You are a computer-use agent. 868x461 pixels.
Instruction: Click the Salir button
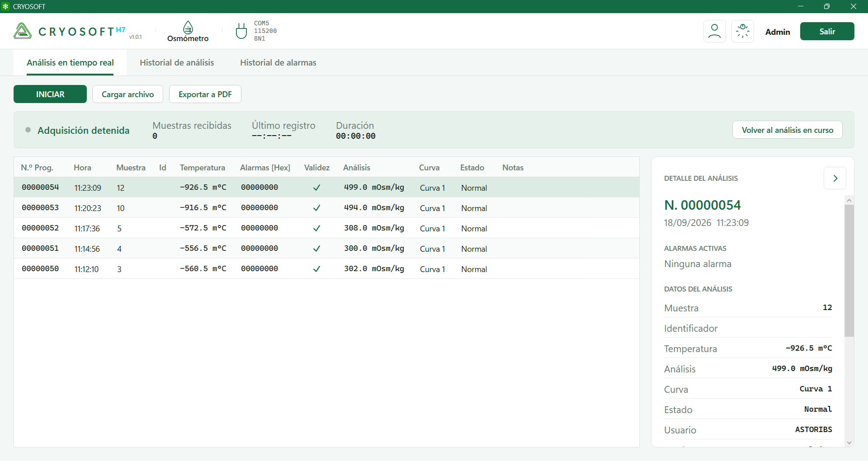tap(827, 31)
